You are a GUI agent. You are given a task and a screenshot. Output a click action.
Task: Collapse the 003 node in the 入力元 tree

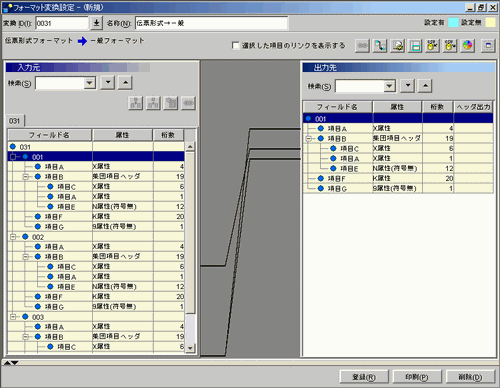coord(13,317)
